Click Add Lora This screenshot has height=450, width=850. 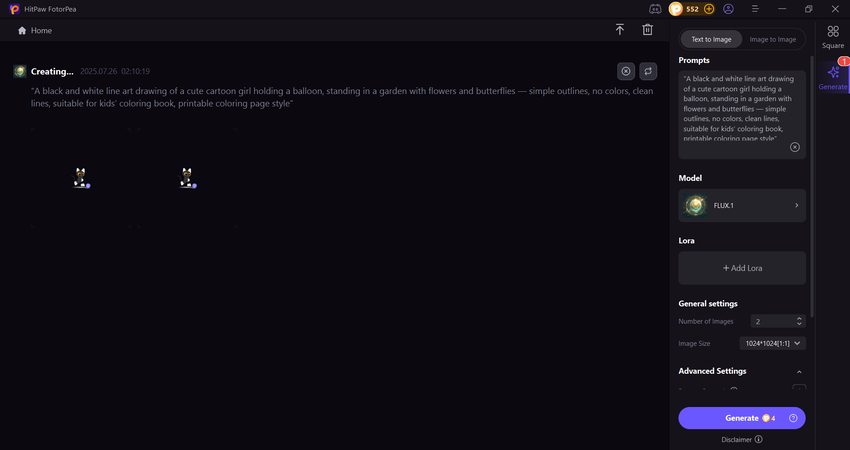tap(742, 268)
